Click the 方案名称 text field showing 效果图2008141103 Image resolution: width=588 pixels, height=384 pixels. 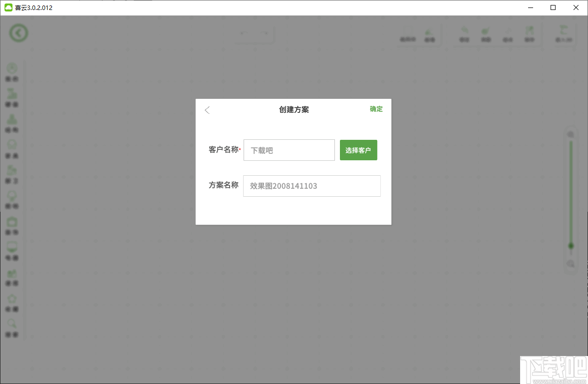311,186
